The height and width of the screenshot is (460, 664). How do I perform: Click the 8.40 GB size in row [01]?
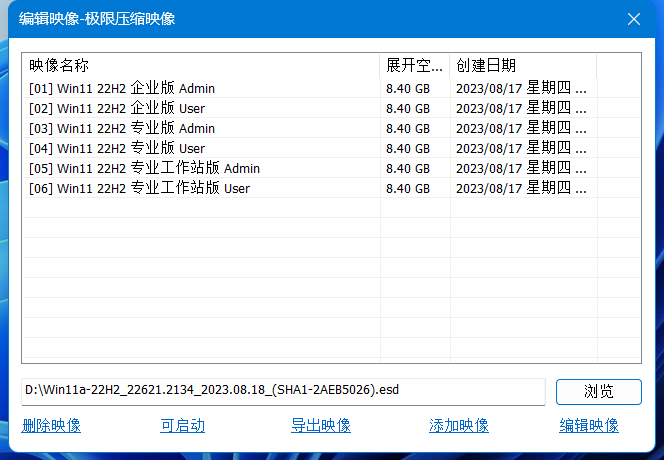click(x=408, y=89)
